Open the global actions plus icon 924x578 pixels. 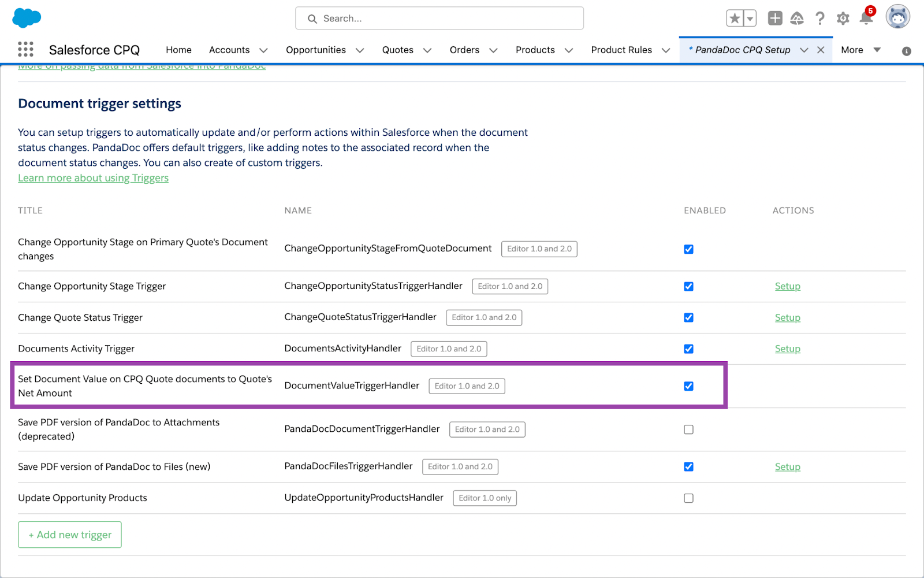tap(774, 18)
